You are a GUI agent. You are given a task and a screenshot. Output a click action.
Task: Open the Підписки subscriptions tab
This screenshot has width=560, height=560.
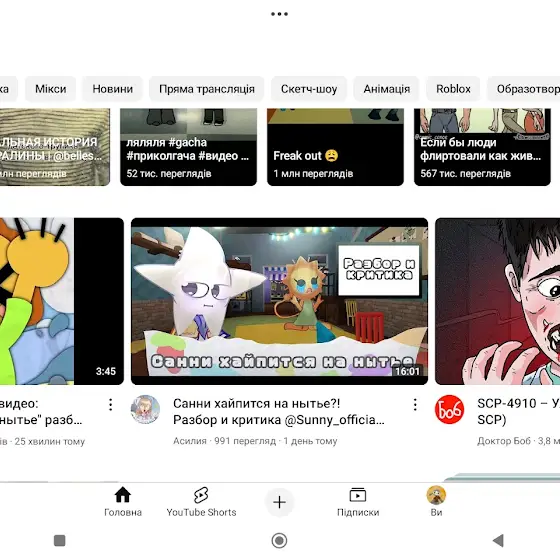[358, 501]
